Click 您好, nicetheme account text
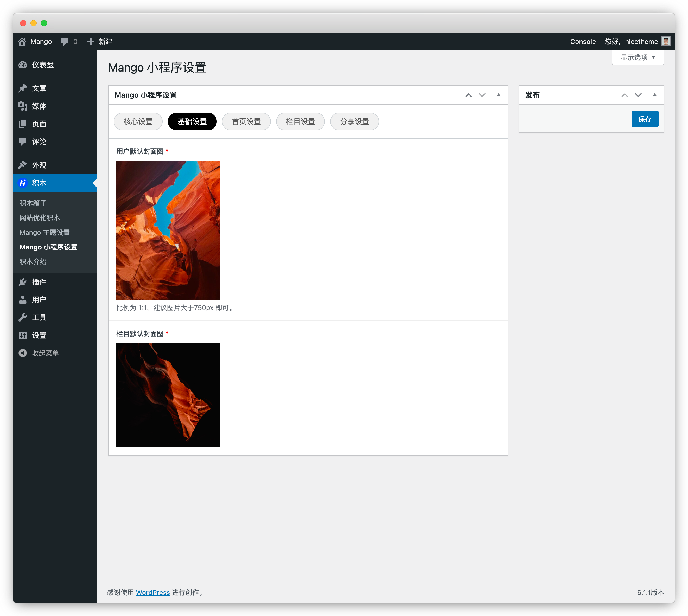 click(x=631, y=41)
